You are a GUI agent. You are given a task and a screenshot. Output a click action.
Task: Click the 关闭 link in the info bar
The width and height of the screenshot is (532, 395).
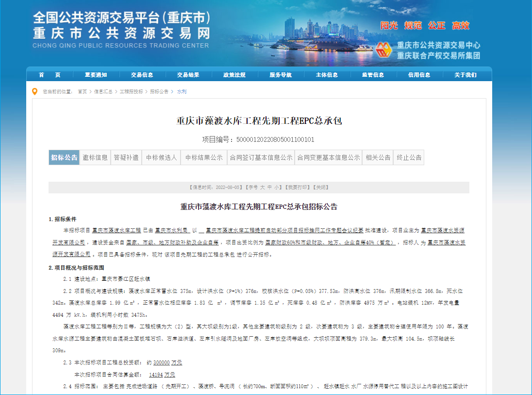pyautogui.click(x=320, y=187)
